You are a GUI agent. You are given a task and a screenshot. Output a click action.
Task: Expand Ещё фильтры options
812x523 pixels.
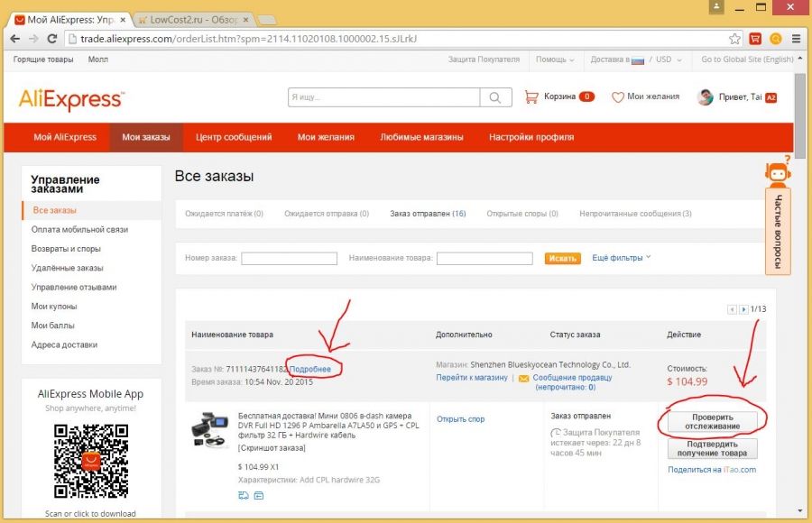(621, 258)
